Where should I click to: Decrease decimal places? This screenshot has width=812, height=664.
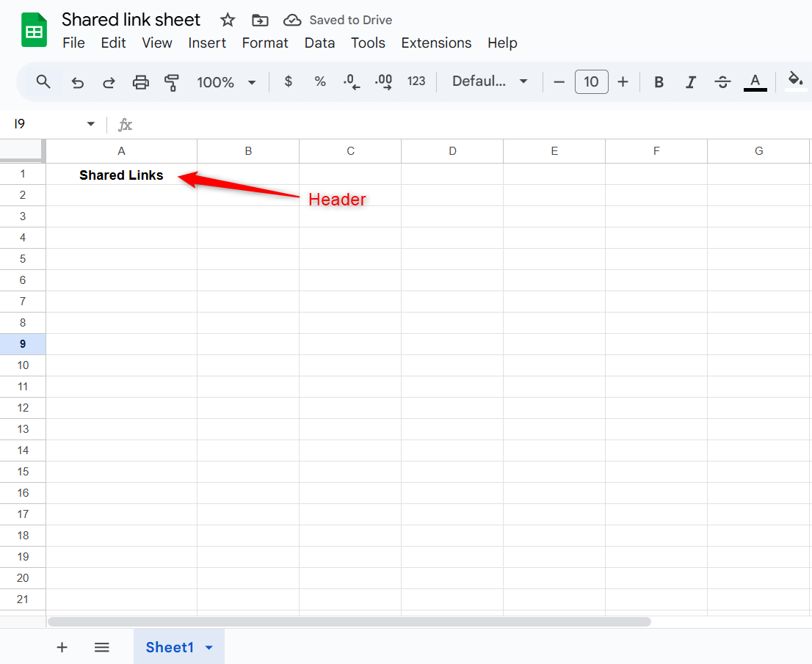tap(352, 81)
